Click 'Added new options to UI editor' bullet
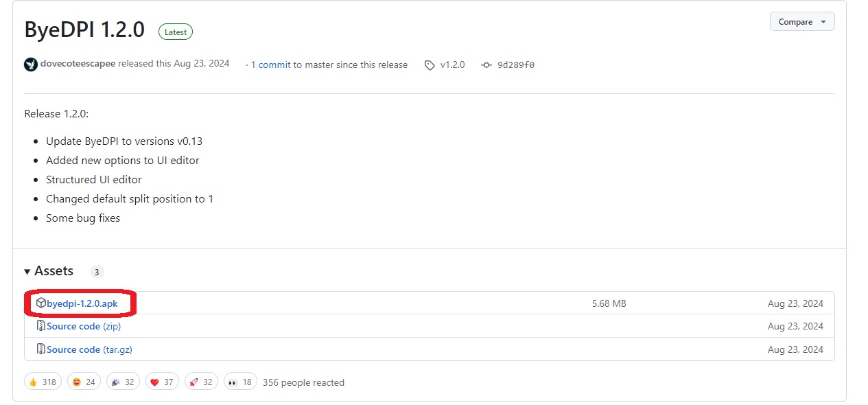This screenshot has height=405, width=868. pos(123,161)
